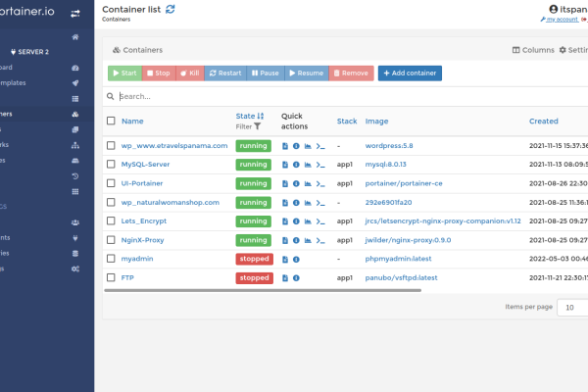
Task: Click the Home icon in the sidebar
Action: (75, 36)
